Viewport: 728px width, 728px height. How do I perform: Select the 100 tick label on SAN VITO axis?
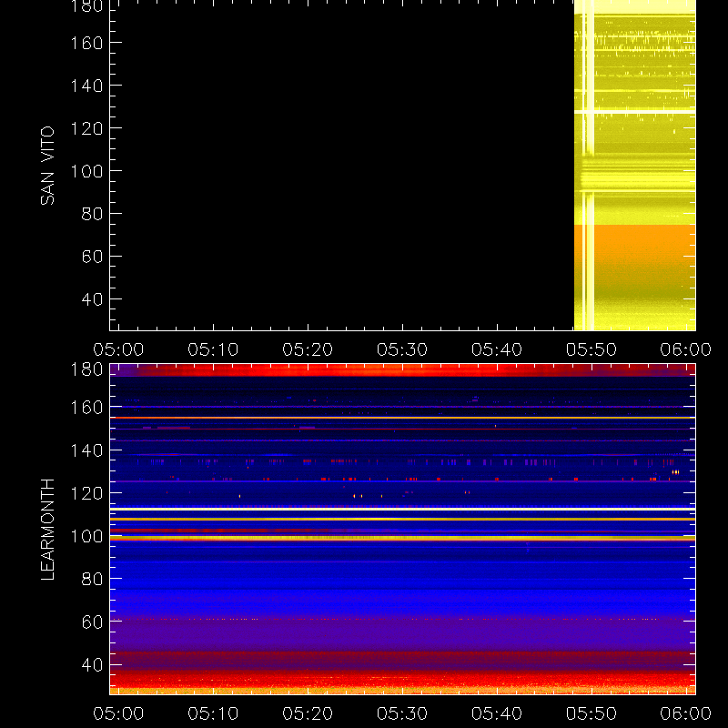pyautogui.click(x=86, y=171)
